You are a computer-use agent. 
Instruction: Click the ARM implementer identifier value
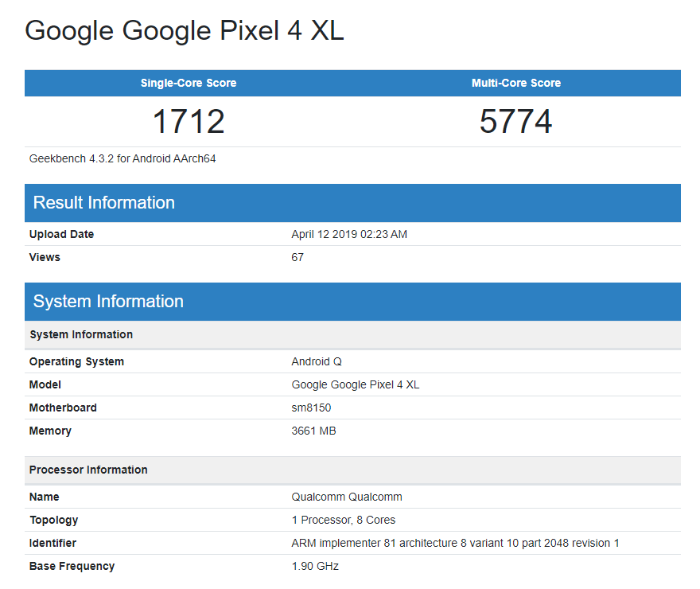point(455,543)
